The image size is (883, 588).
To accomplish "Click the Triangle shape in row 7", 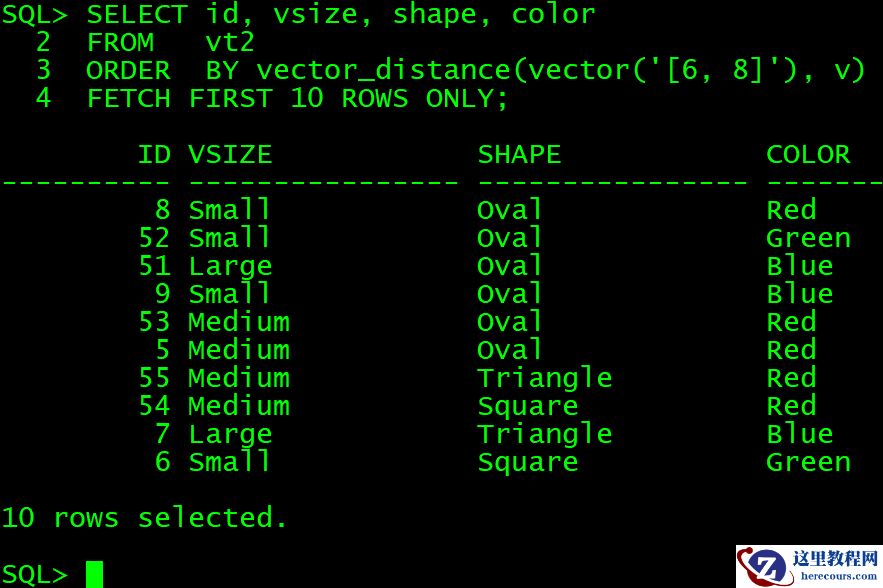I will point(544,435).
